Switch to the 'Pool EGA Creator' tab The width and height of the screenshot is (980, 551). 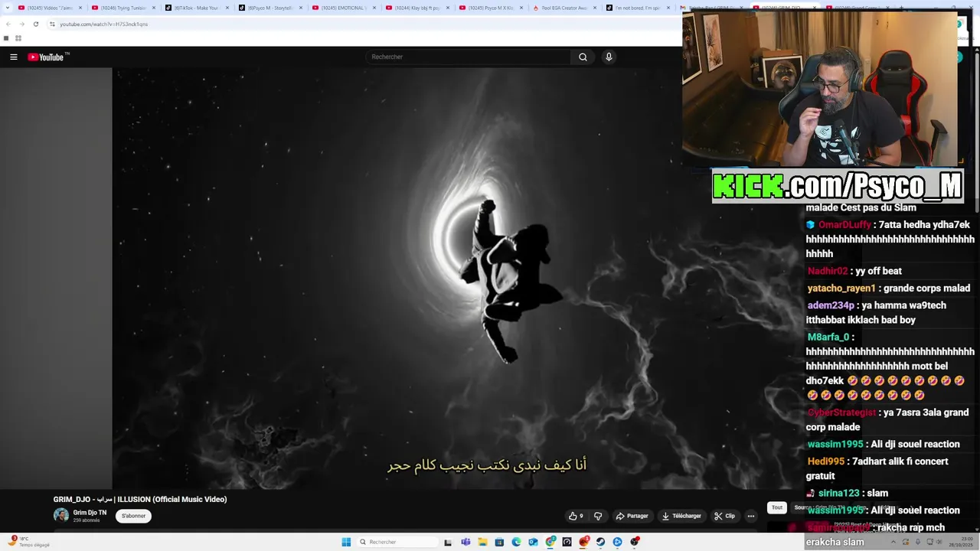click(563, 8)
